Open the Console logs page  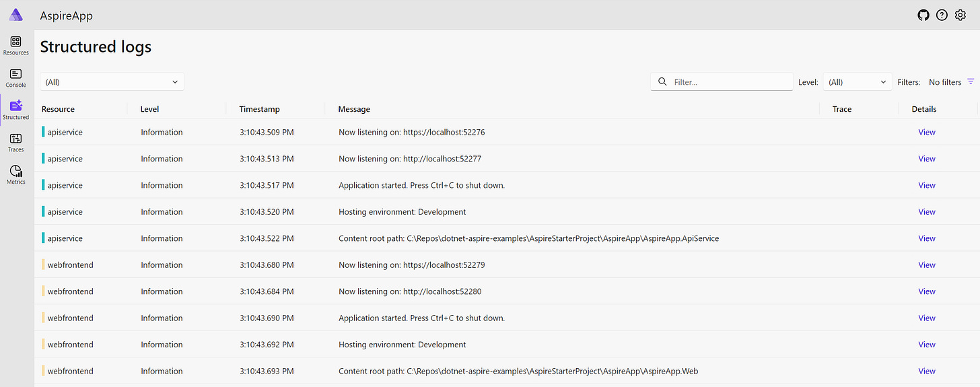click(16, 78)
